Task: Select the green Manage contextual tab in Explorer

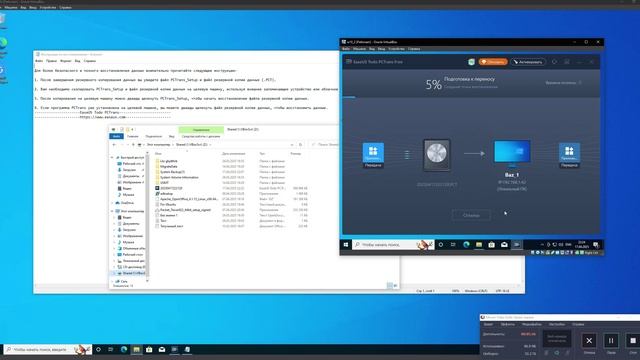Action: click(x=201, y=130)
